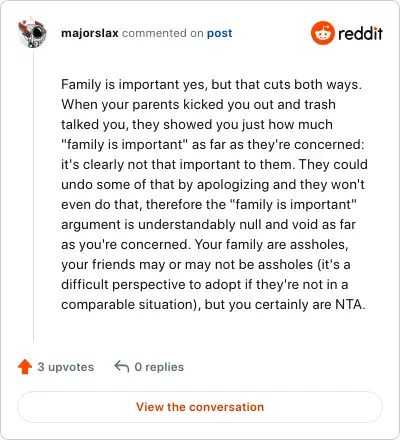Click the vertical comment thread line

point(33,196)
